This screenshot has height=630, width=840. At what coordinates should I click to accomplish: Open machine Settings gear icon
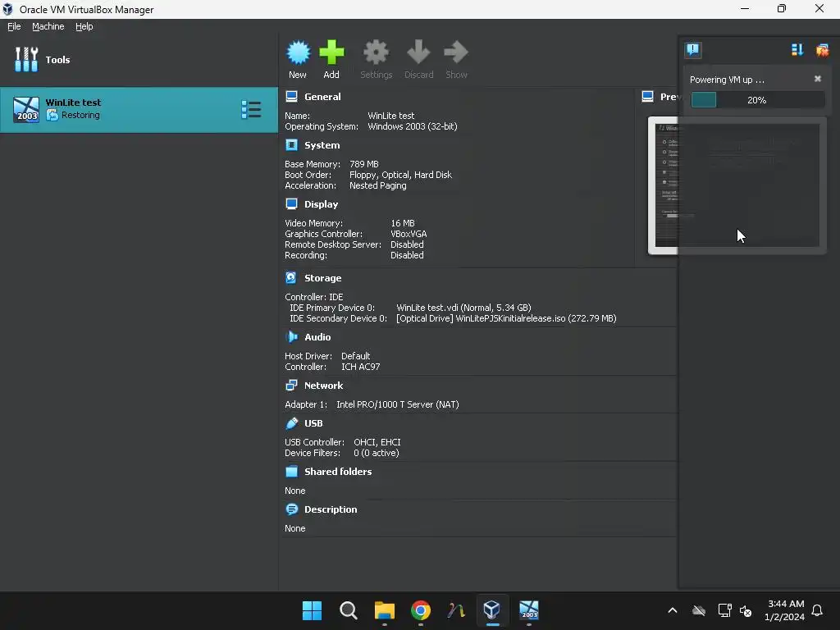[x=376, y=52]
